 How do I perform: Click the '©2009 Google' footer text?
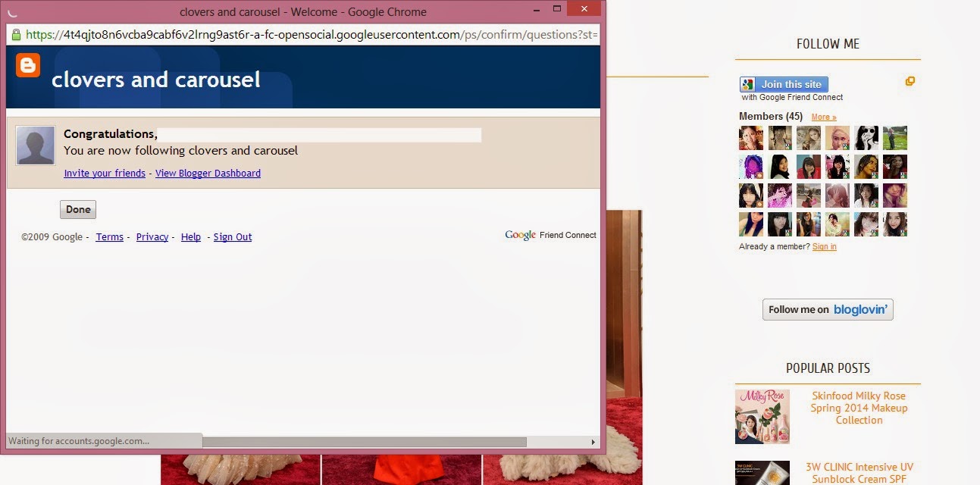(x=52, y=237)
